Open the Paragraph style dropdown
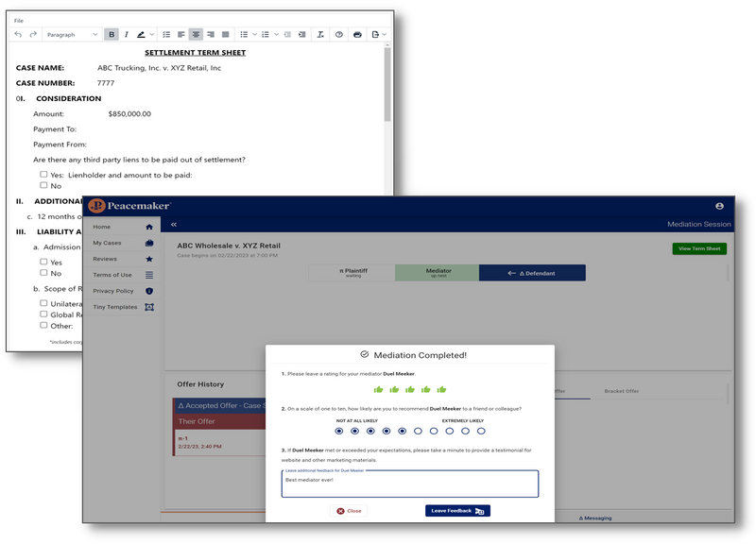The width and height of the screenshot is (756, 544). (x=72, y=34)
